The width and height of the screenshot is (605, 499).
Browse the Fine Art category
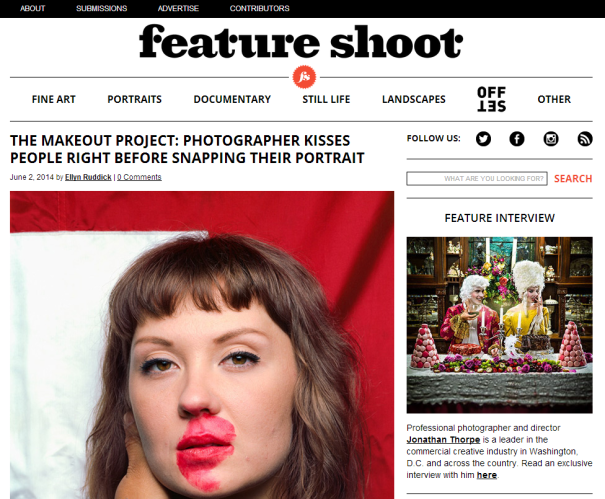pyautogui.click(x=54, y=100)
